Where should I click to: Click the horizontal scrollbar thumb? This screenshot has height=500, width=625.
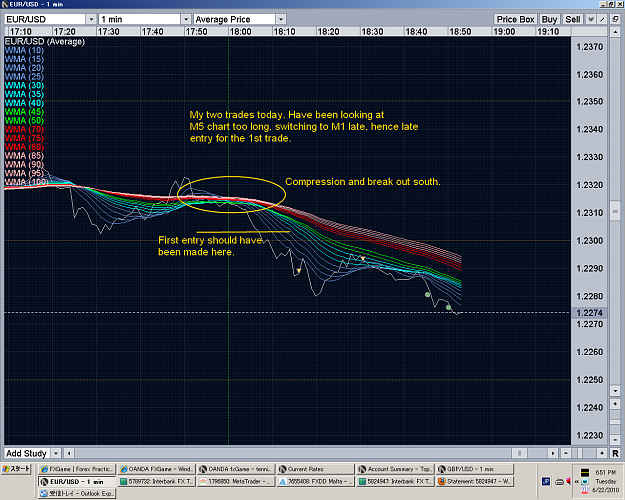[519, 453]
